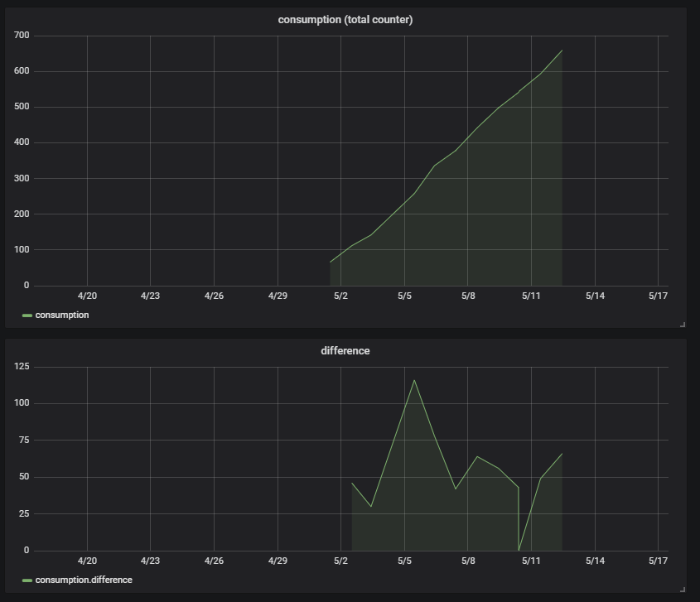Toggle the consumption legend series
The height and width of the screenshot is (602, 700).
(62, 315)
